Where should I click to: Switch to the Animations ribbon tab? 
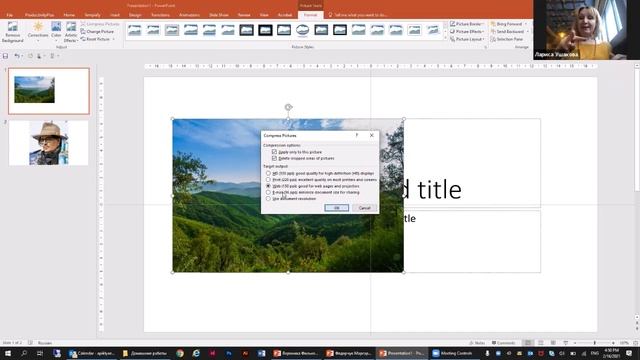(189, 15)
